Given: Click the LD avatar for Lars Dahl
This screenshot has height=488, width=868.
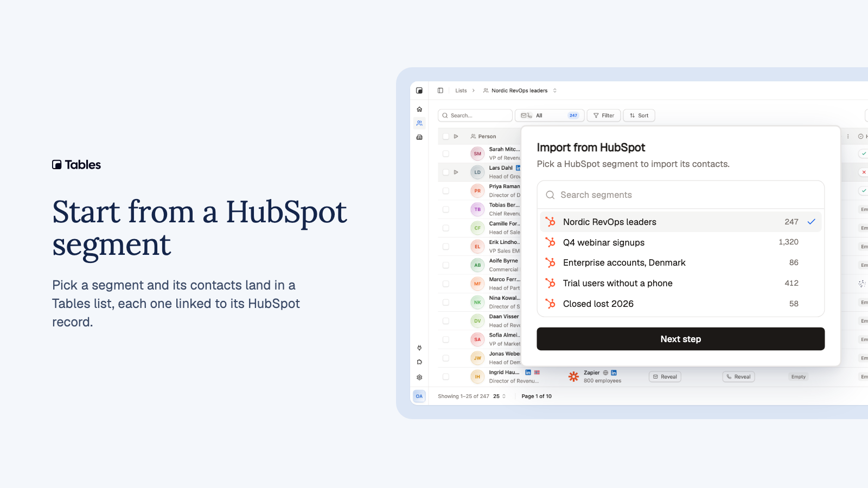Looking at the screenshot, I should (x=477, y=172).
